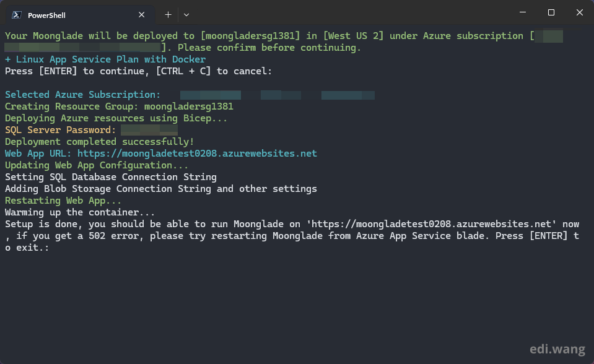Click the PowerShell icon in the tab
The height and width of the screenshot is (364, 594).
[x=17, y=15]
